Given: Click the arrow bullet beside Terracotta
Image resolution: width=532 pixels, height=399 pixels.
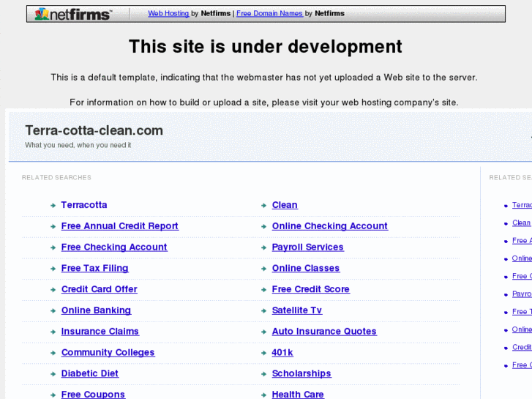Looking at the screenshot, I should click(53, 206).
